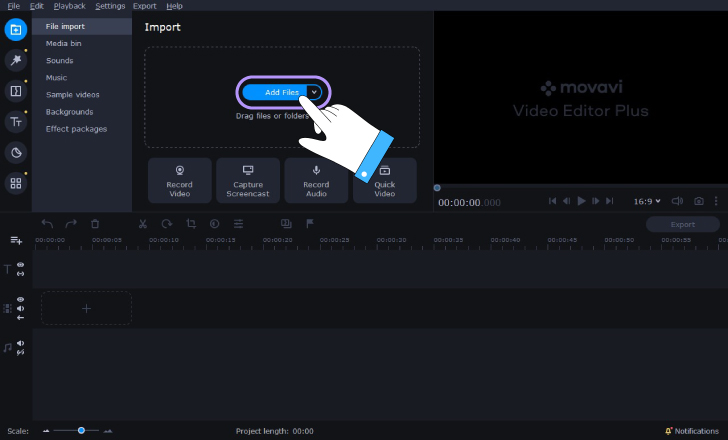Open the Filters magic wand tab

tap(16, 60)
